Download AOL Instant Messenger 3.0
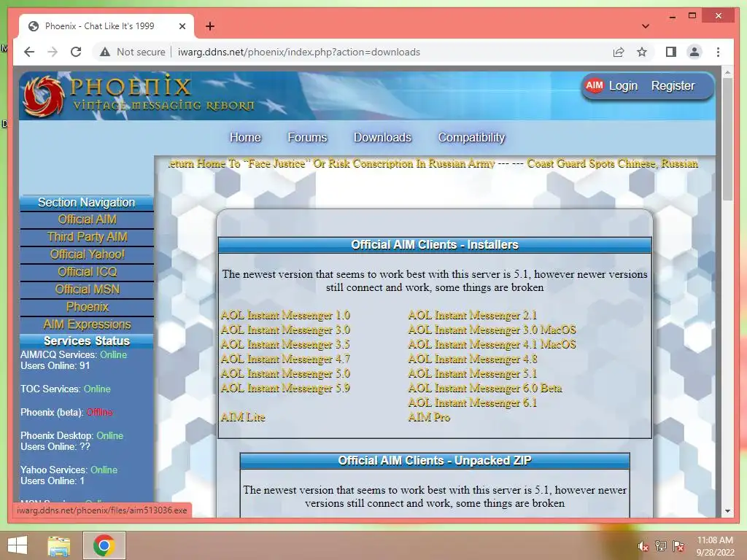Viewport: 747px width, 560px height. pyautogui.click(x=285, y=330)
